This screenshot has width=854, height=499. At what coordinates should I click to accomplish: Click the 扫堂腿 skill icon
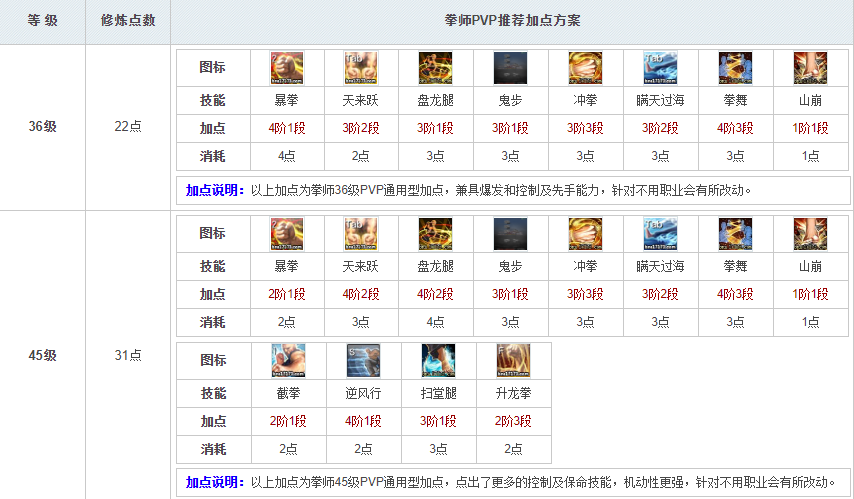438,361
